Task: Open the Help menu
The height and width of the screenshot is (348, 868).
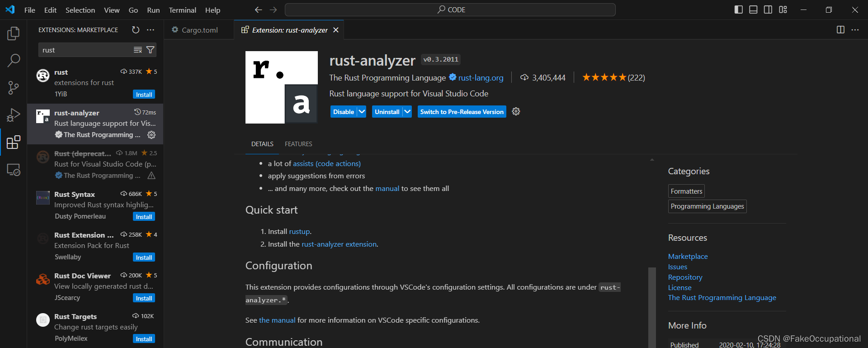Action: click(x=212, y=10)
